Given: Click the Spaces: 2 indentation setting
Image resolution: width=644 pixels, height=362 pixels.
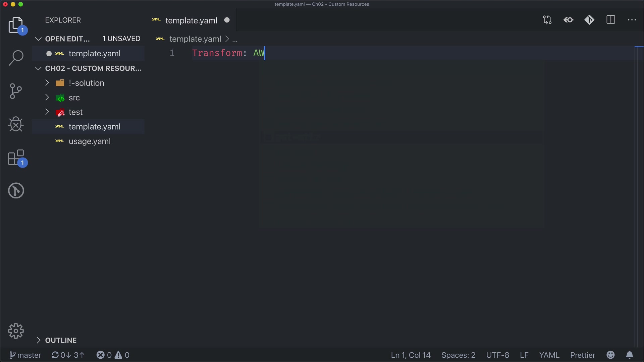Looking at the screenshot, I should coord(458,355).
